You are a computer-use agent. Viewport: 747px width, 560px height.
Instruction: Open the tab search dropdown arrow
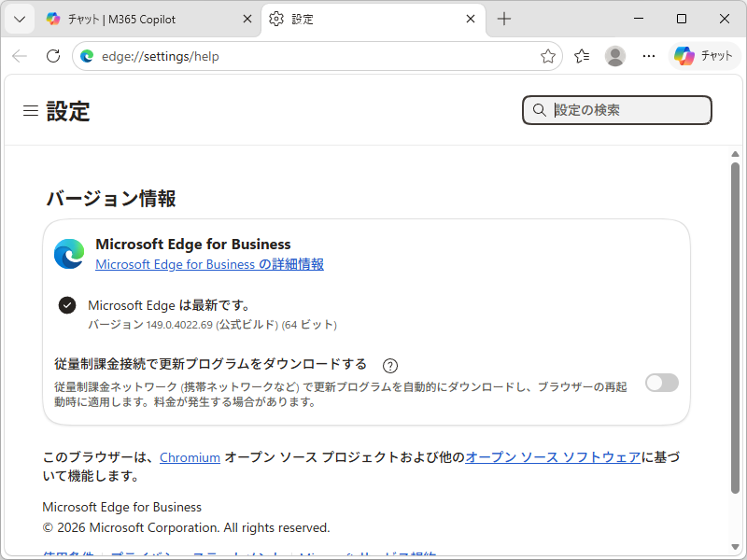(x=20, y=19)
